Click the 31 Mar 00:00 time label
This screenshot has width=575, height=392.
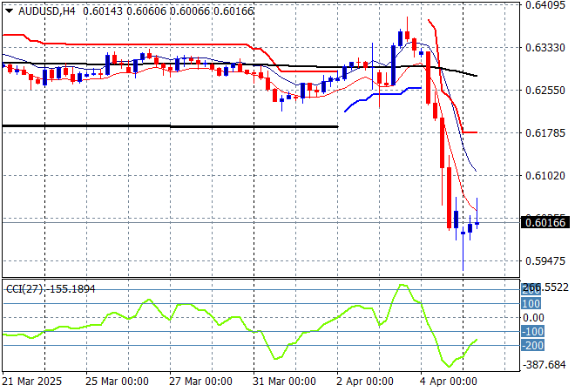[284, 382]
